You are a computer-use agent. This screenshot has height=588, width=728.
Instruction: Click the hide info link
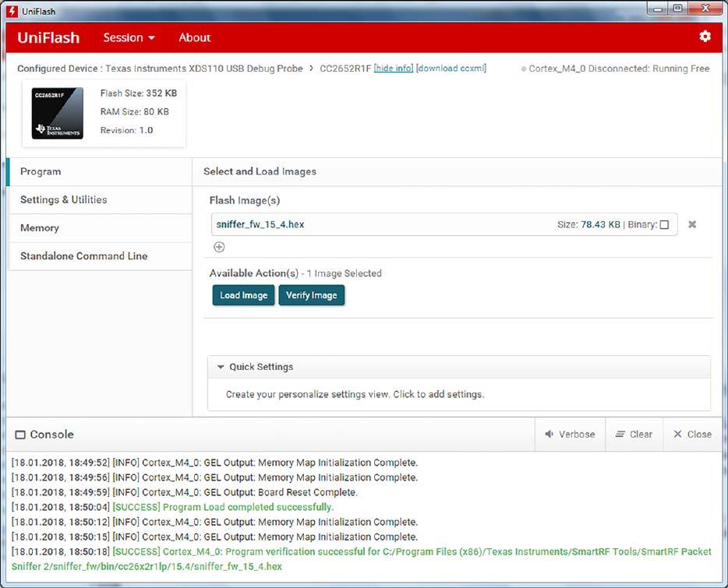[394, 69]
